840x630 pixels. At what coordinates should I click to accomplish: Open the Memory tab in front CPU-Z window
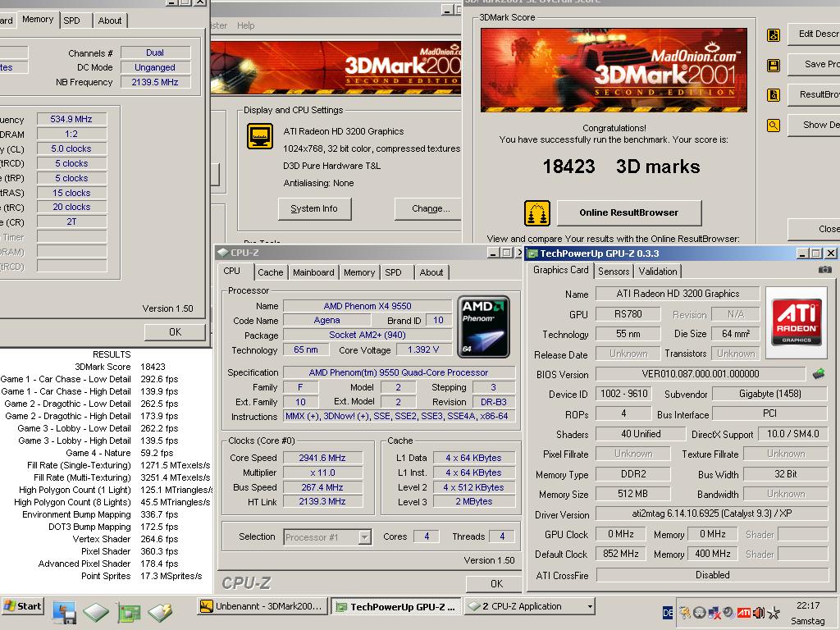(359, 272)
